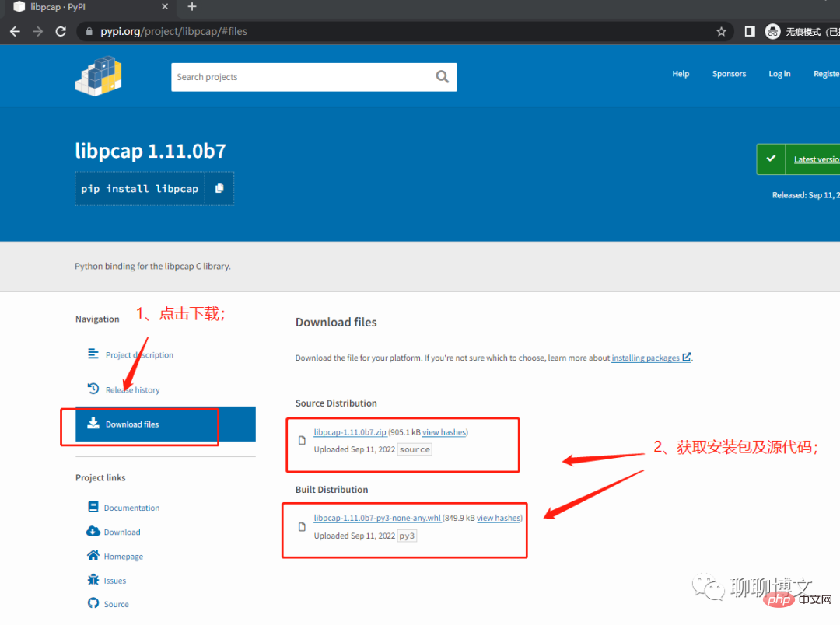Screen dimensions: 840x625
Task: Click 'Python binding for the libpcap C library' text
Action: 152,266
